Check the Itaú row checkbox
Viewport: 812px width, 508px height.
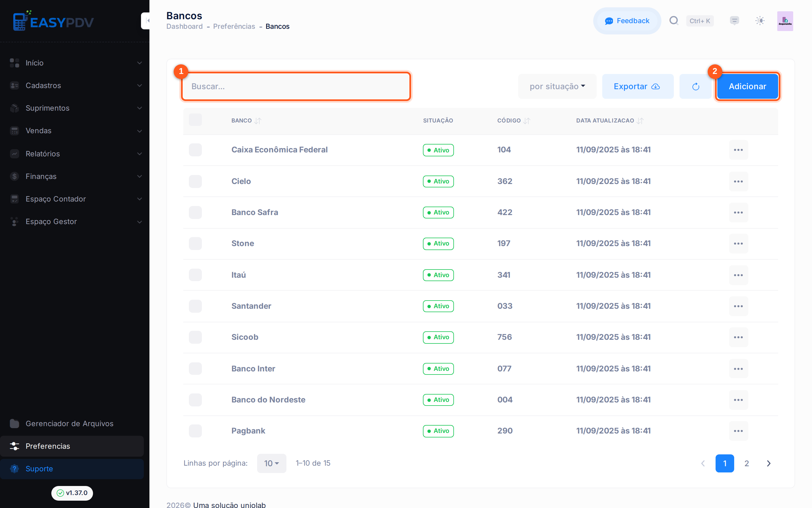(x=195, y=275)
